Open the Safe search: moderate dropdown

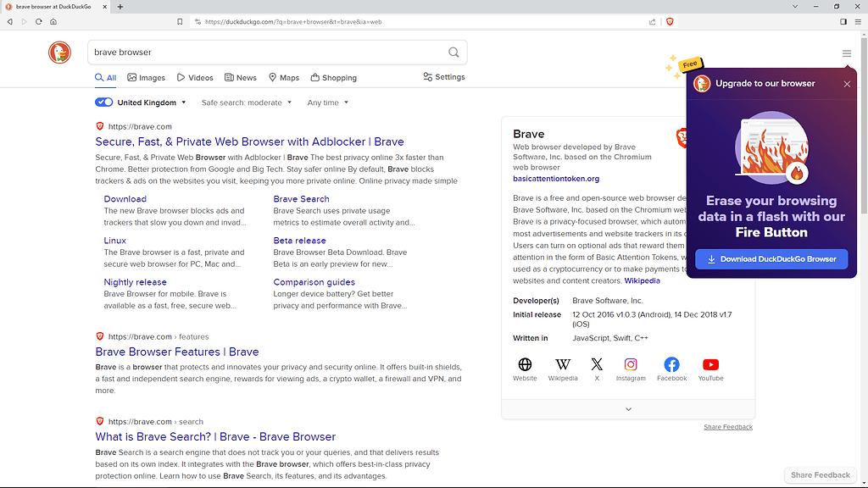click(247, 103)
